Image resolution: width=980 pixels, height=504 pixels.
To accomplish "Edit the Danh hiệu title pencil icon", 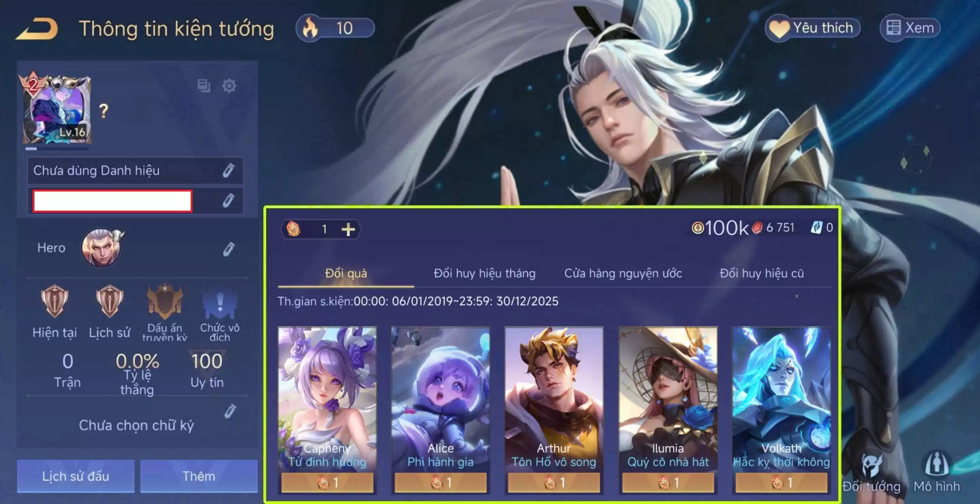I will [229, 170].
